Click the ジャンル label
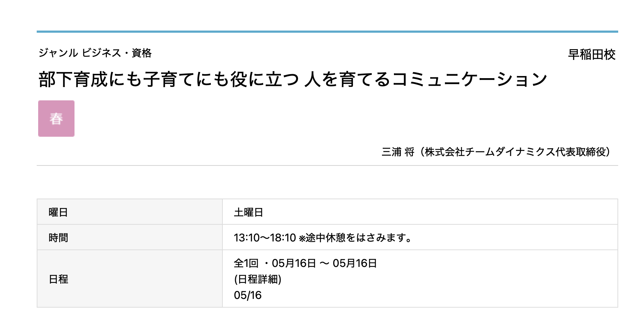The width and height of the screenshot is (644, 336). (58, 53)
